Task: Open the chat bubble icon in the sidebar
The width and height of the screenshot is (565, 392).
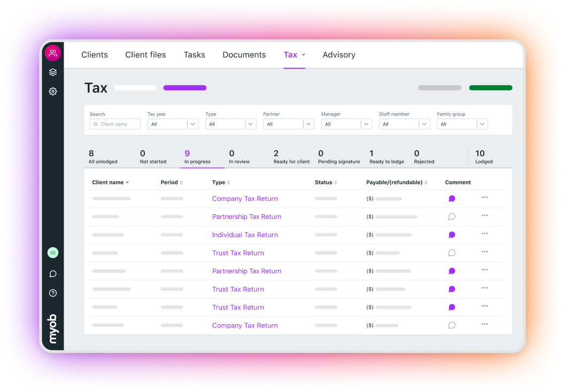Action: tap(52, 274)
